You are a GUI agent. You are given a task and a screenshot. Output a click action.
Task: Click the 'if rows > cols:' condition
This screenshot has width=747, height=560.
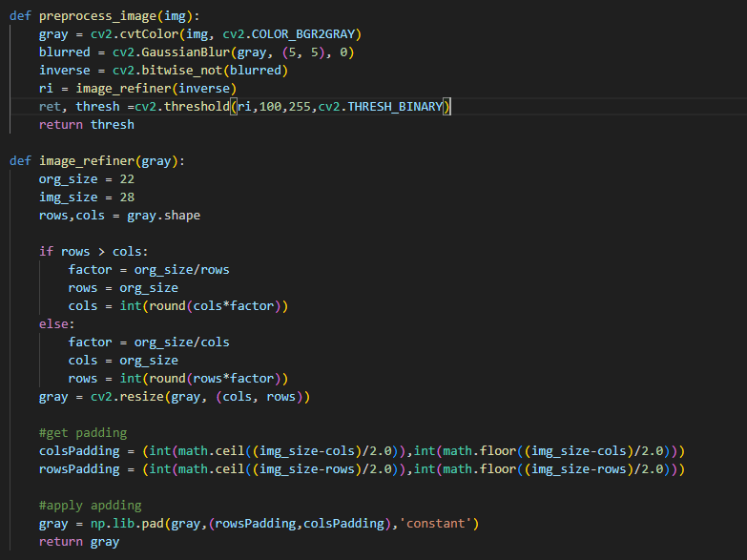click(93, 252)
